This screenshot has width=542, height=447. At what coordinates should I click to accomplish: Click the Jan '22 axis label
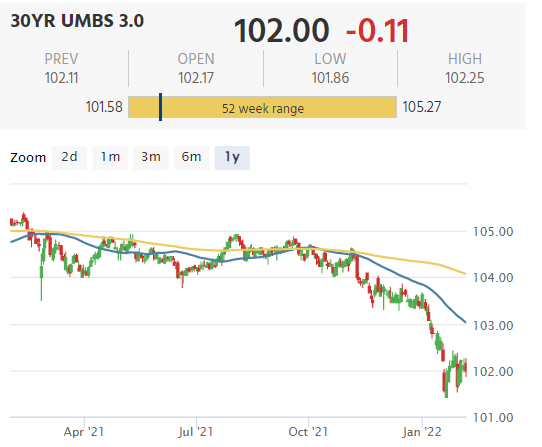click(x=422, y=432)
